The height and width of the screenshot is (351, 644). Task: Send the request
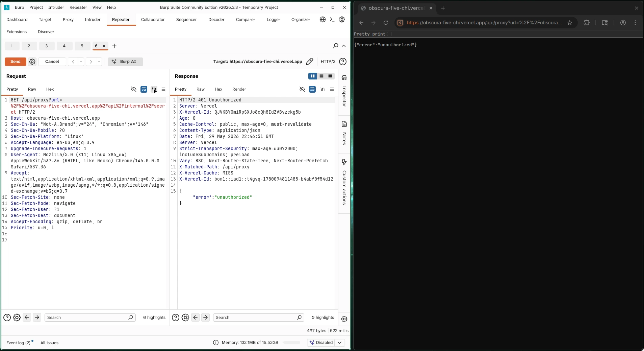pos(16,62)
